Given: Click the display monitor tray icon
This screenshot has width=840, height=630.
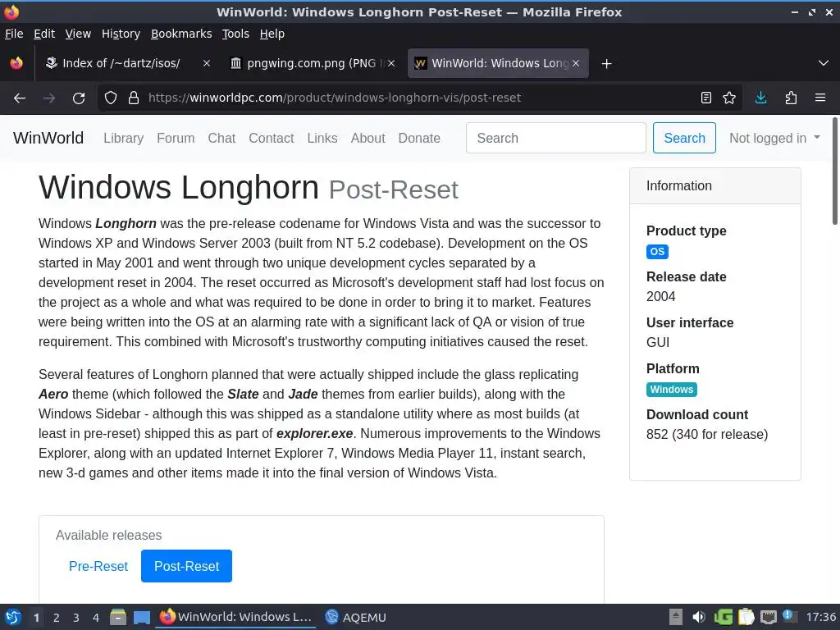Looking at the screenshot, I should [x=768, y=617].
